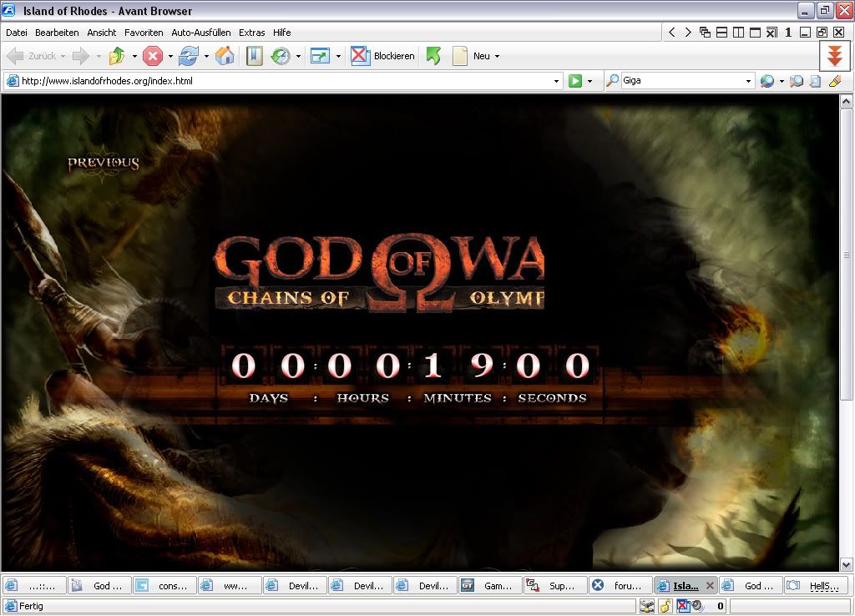This screenshot has width=855, height=616.
Task: Open the Extras menu
Action: 251,33
